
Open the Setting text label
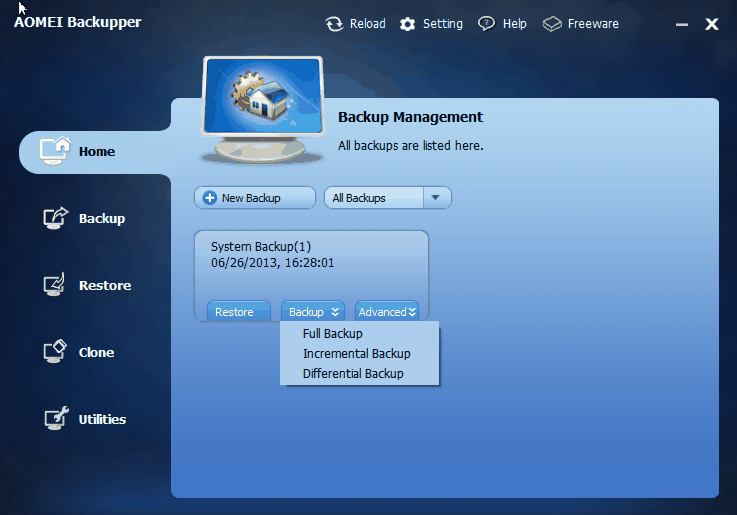click(443, 24)
